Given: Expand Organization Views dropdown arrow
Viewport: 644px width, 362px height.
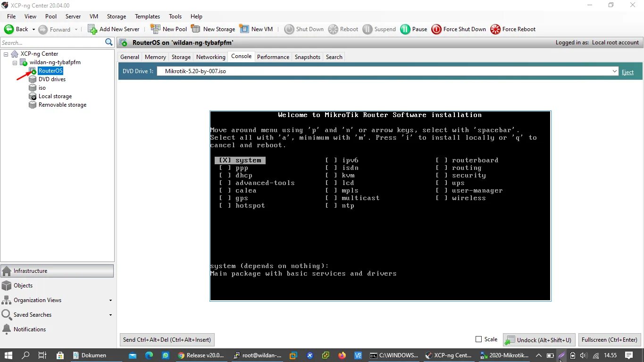Looking at the screenshot, I should [x=111, y=300].
